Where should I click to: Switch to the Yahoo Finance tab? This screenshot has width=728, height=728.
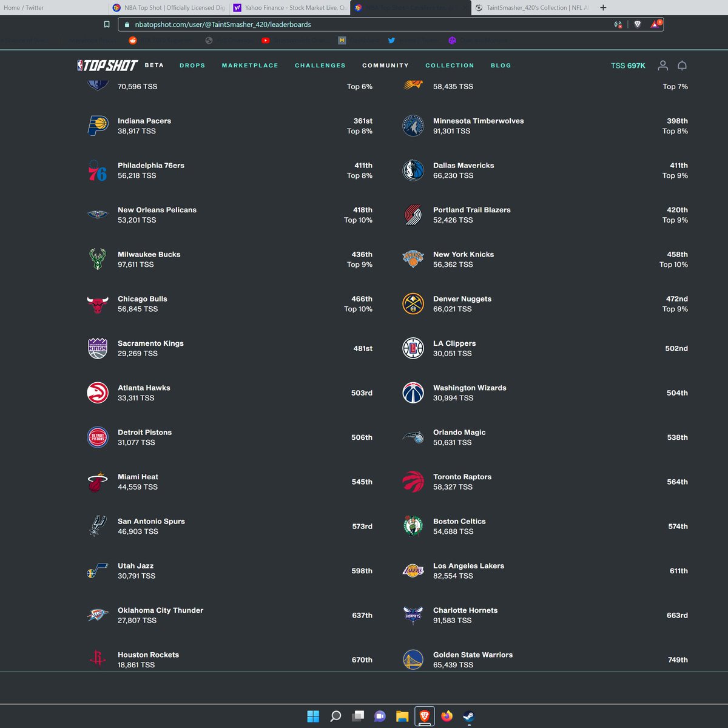[x=291, y=8]
